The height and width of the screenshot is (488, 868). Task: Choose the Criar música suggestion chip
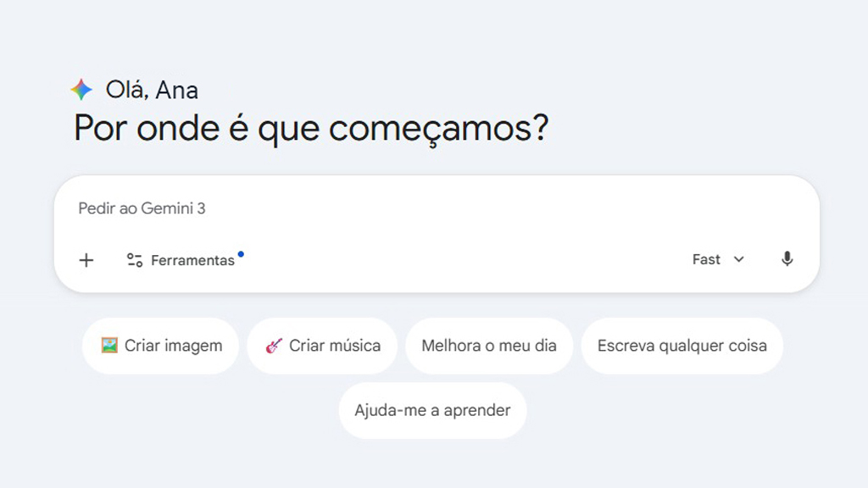pyautogui.click(x=322, y=346)
